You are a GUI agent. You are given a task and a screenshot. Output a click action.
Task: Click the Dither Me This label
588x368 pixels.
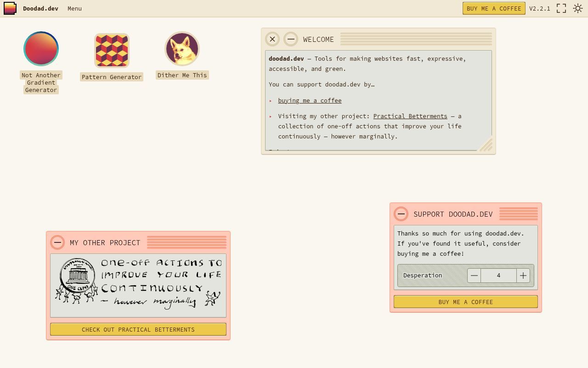pyautogui.click(x=182, y=75)
